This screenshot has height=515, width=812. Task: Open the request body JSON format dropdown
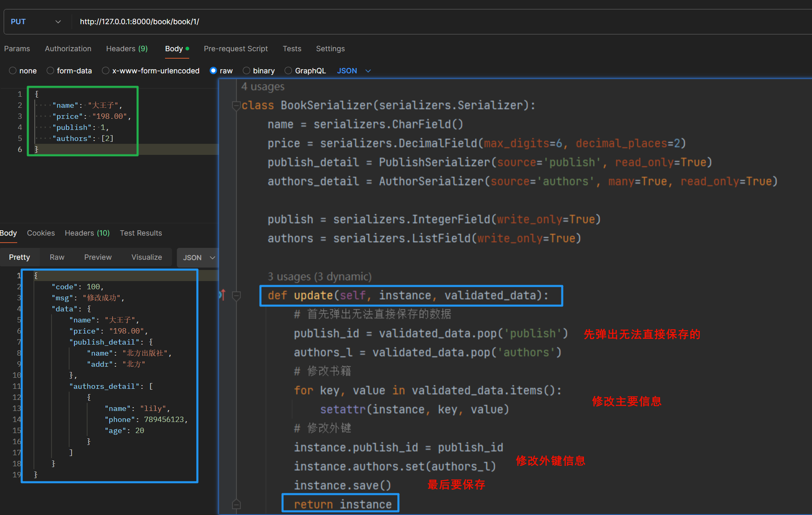click(x=354, y=71)
